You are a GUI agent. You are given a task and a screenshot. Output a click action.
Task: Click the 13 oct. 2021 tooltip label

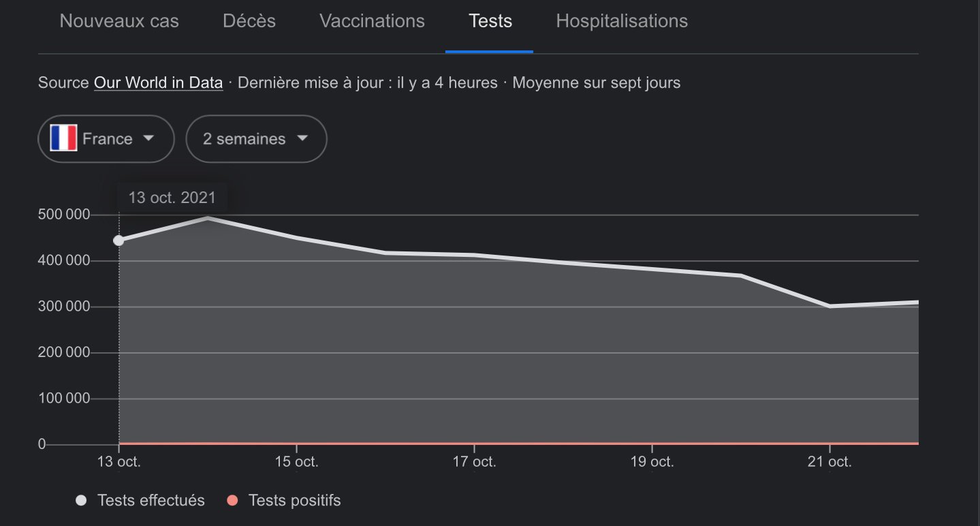(x=172, y=198)
